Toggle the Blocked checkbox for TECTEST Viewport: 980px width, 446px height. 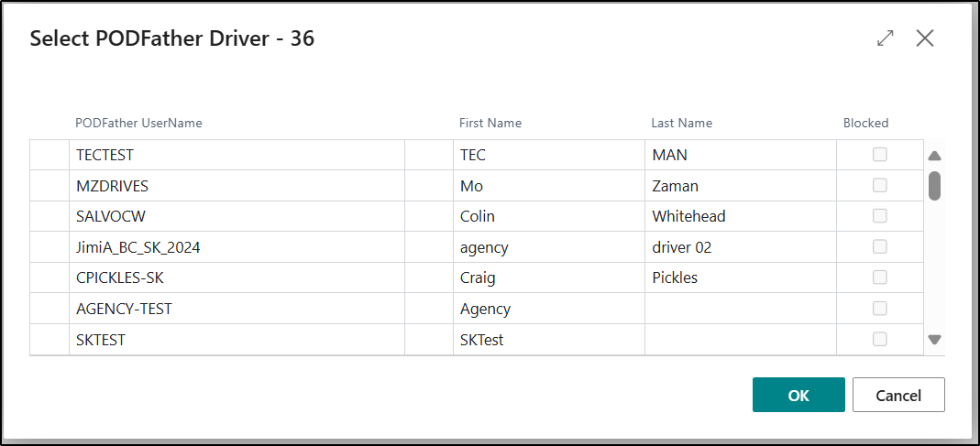pyautogui.click(x=879, y=154)
